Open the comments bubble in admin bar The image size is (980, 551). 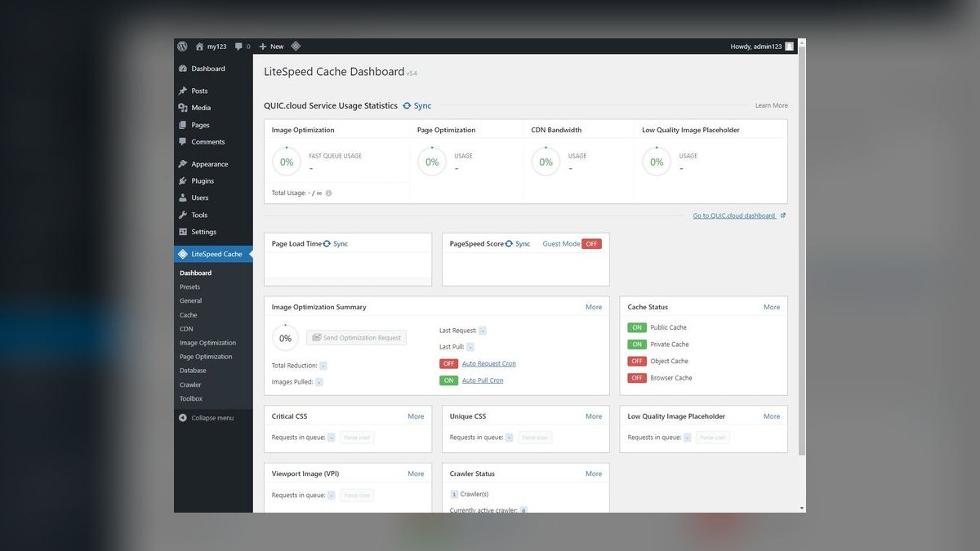click(243, 47)
